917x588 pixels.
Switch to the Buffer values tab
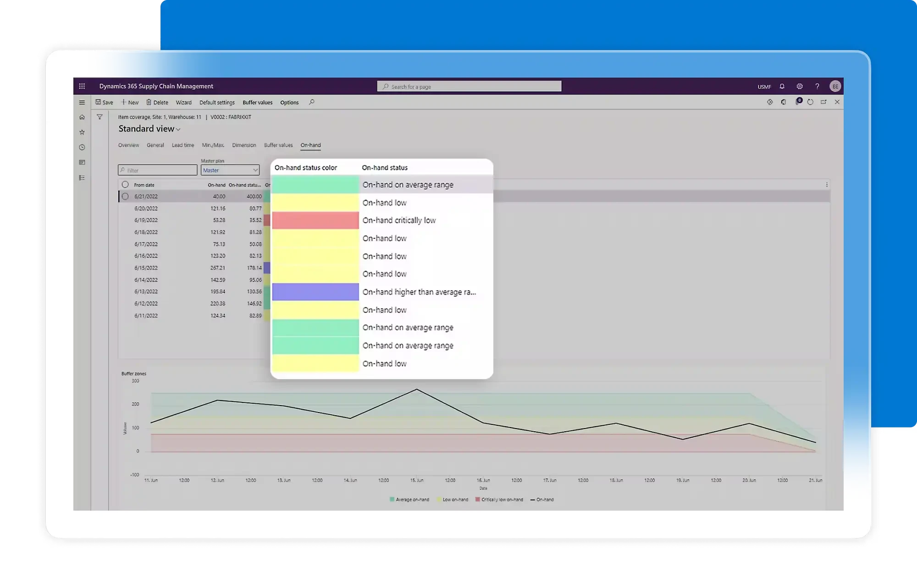tap(278, 145)
